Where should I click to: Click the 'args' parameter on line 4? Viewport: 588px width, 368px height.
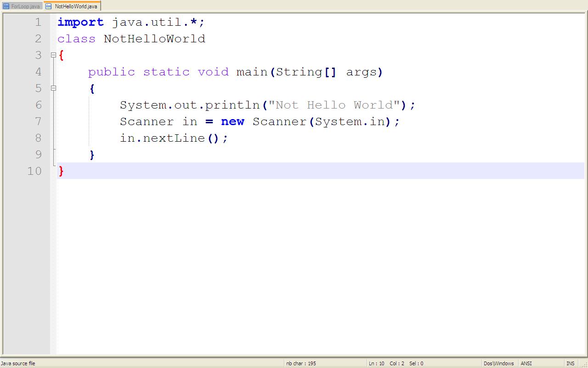[361, 72]
